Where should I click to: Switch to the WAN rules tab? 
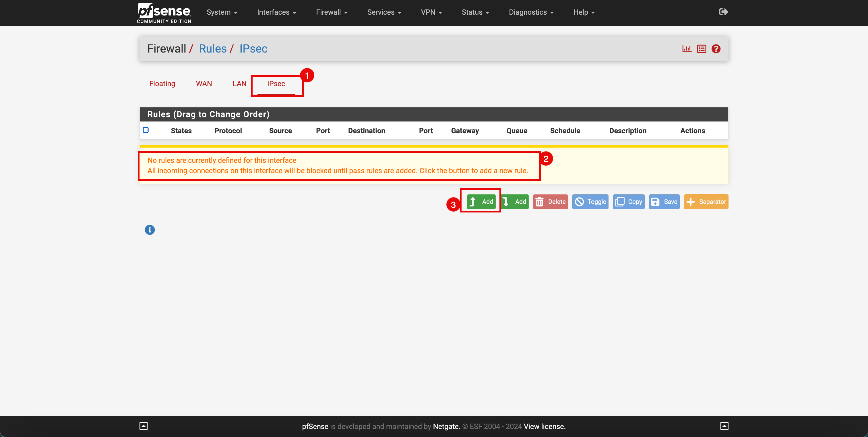(204, 84)
